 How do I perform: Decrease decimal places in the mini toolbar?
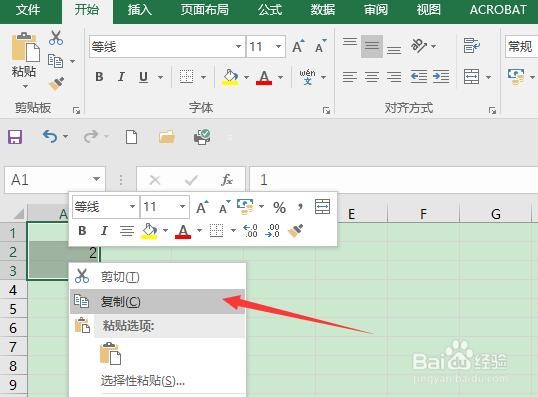(272, 231)
